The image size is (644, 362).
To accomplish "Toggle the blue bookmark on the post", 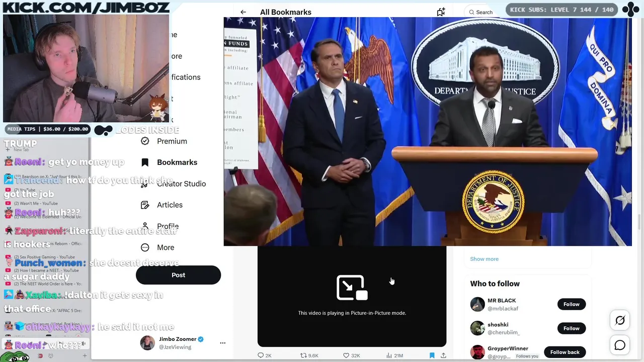I will coord(432,355).
